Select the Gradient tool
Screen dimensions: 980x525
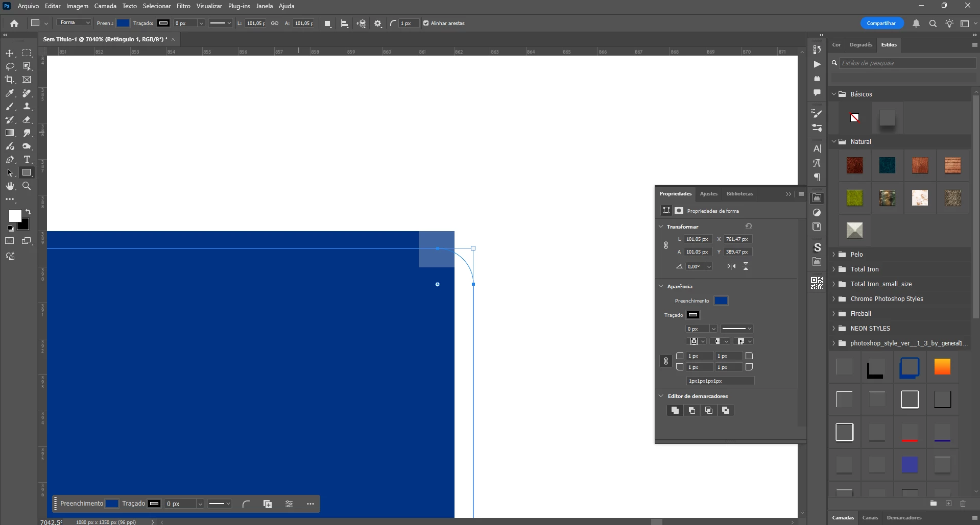click(x=10, y=133)
